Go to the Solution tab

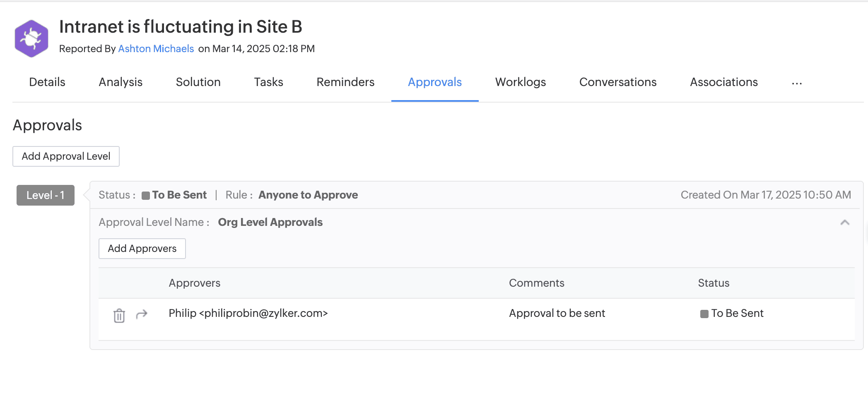pyautogui.click(x=198, y=82)
